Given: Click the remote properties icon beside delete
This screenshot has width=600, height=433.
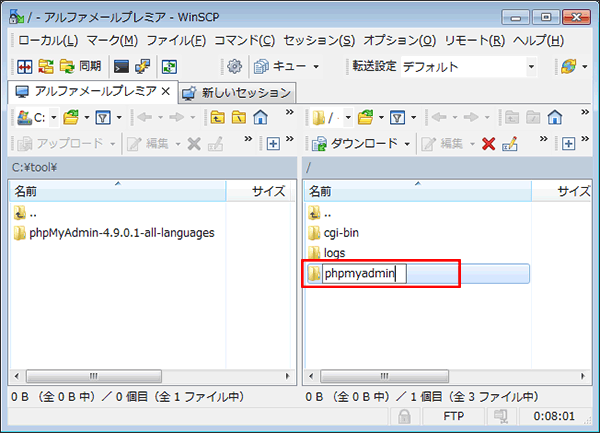Looking at the screenshot, I should tap(510, 144).
